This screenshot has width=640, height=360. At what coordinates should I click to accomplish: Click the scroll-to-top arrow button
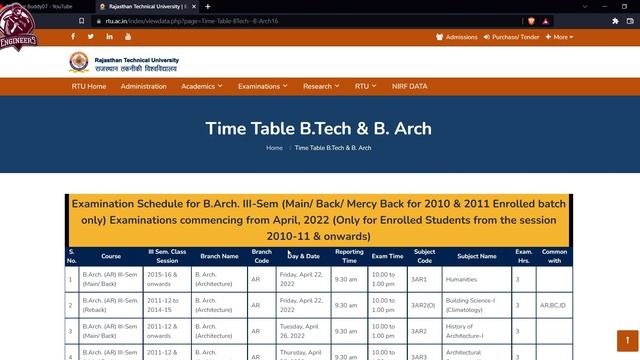[x=627, y=341]
